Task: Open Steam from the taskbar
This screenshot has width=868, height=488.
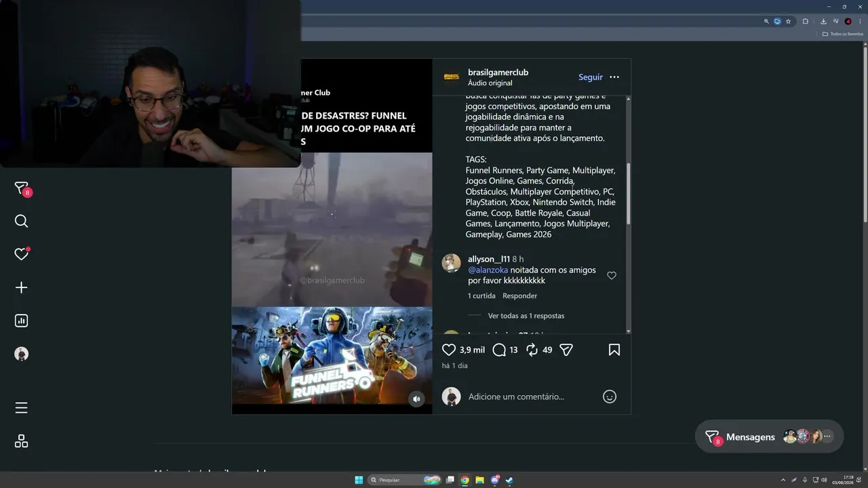Action: click(x=509, y=480)
